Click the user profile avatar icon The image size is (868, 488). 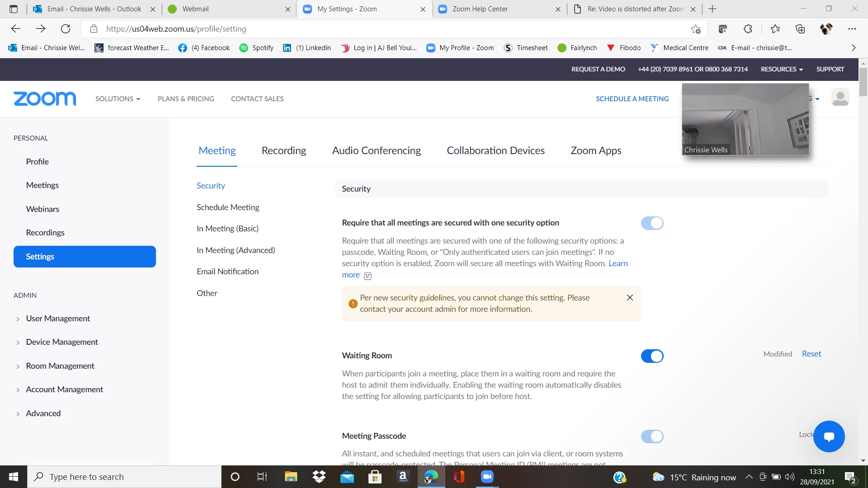840,98
